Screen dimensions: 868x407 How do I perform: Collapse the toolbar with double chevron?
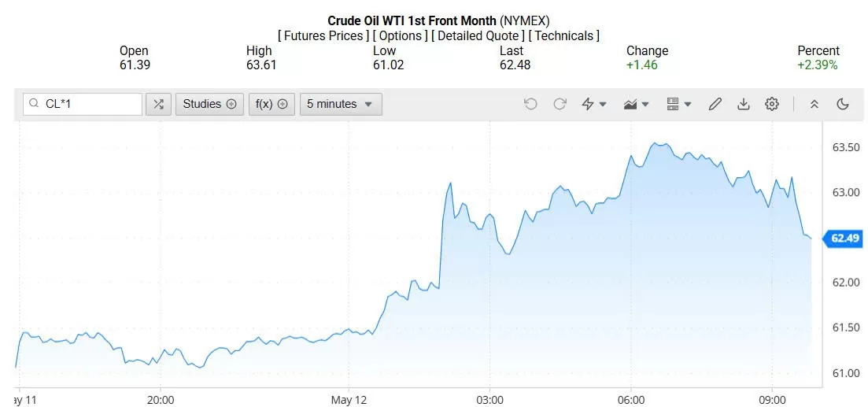click(x=814, y=104)
